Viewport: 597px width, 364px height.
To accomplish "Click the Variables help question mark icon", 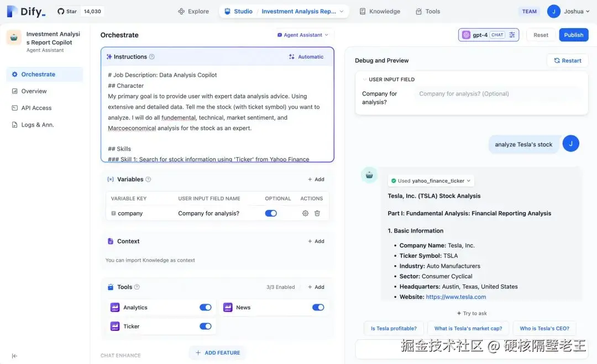I will click(149, 179).
